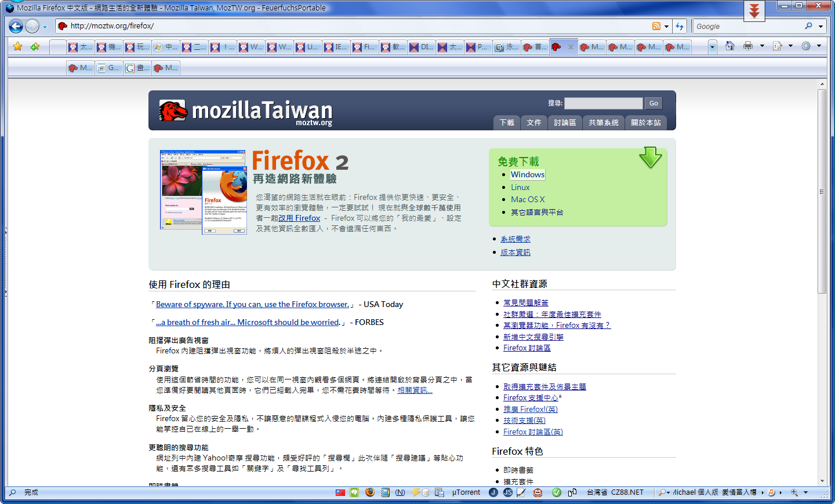Switch to the 'G...' tab in second row
Viewport: 835px width, 504px height.
point(109,68)
